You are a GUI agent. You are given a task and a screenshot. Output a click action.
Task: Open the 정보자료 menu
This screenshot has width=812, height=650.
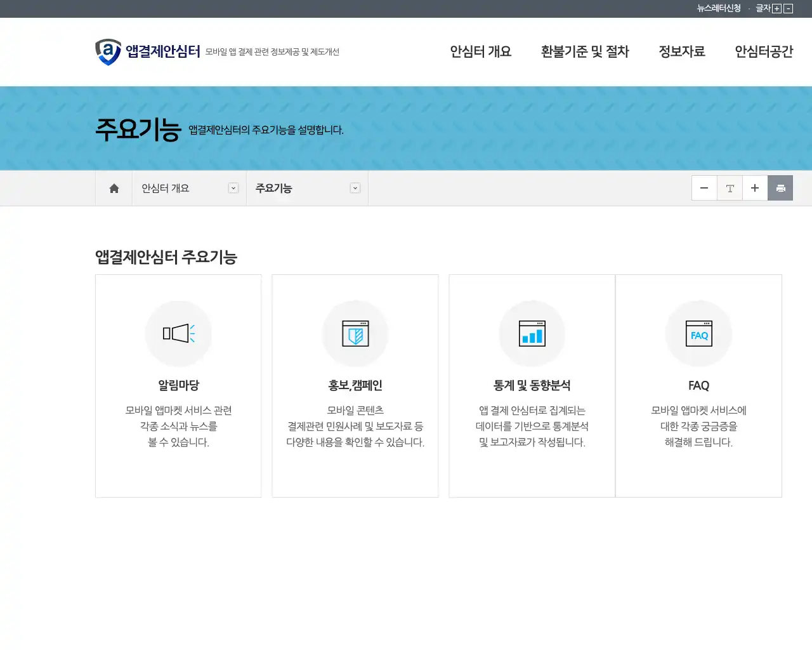click(682, 52)
